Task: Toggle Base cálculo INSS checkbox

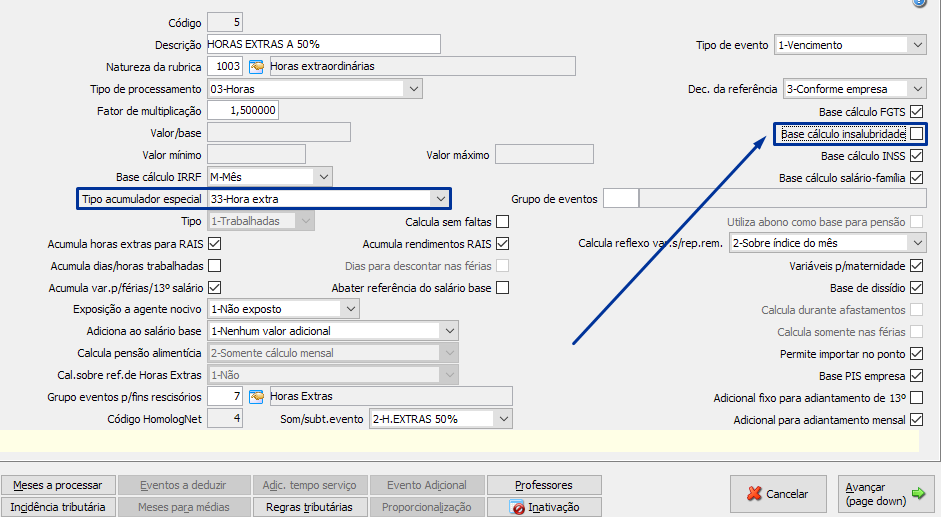Action: [916, 156]
